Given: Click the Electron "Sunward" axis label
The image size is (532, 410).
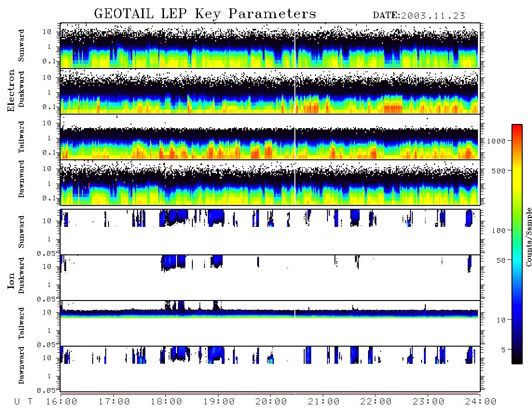Looking at the screenshot, I should pos(21,45).
